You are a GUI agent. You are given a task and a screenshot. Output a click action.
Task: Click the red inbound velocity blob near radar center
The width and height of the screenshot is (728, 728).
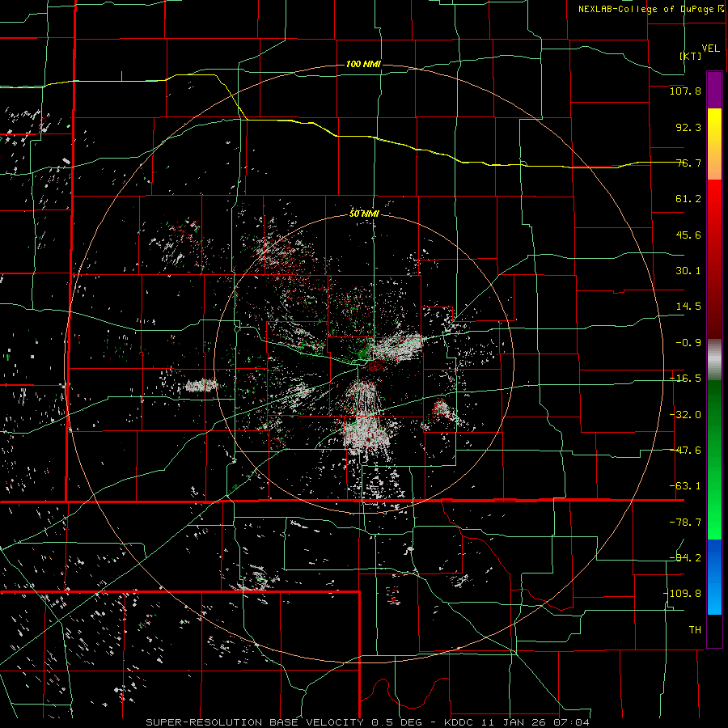pyautogui.click(x=374, y=366)
